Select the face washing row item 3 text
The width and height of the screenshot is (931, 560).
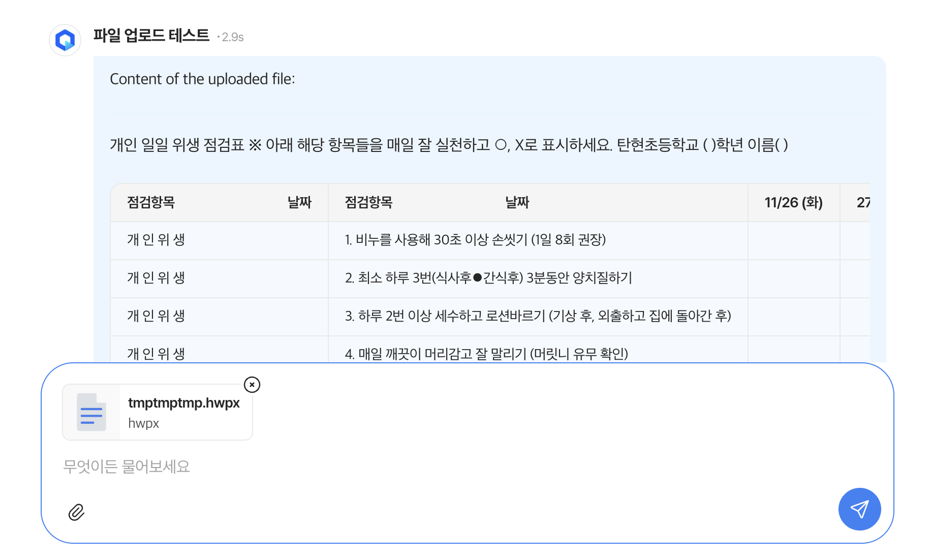coord(538,316)
